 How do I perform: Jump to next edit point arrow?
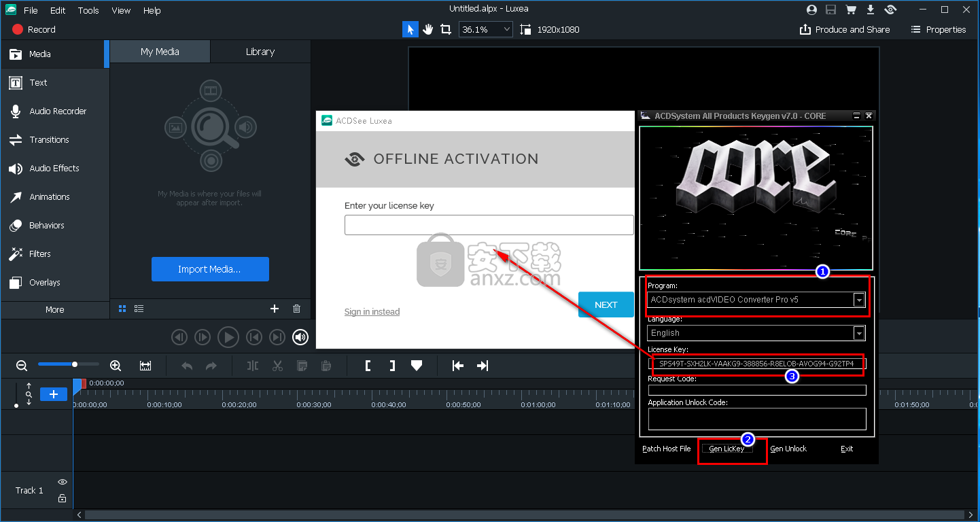483,366
